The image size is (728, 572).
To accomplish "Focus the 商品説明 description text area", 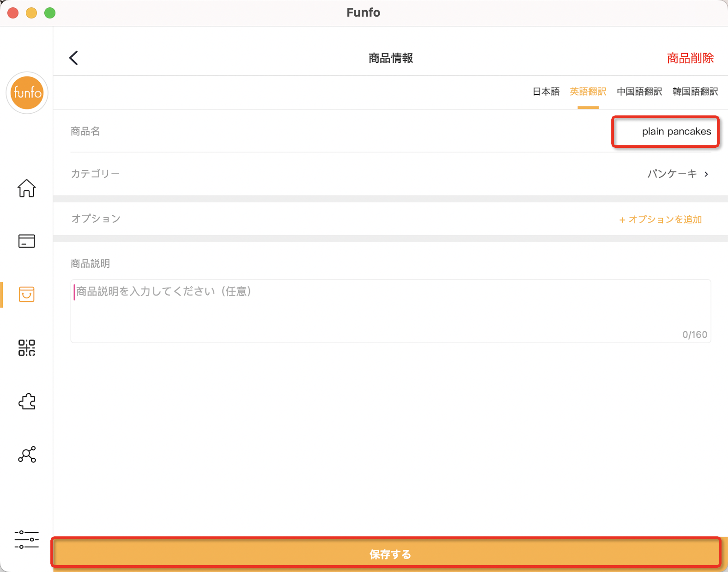I will (390, 311).
